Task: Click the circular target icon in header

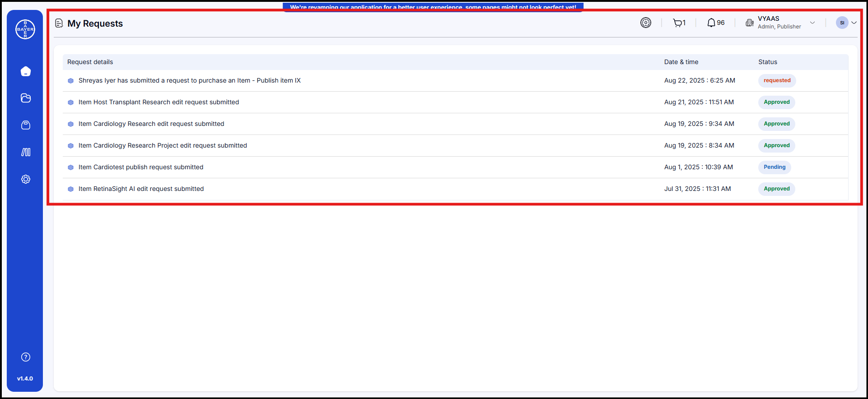Action: (646, 23)
